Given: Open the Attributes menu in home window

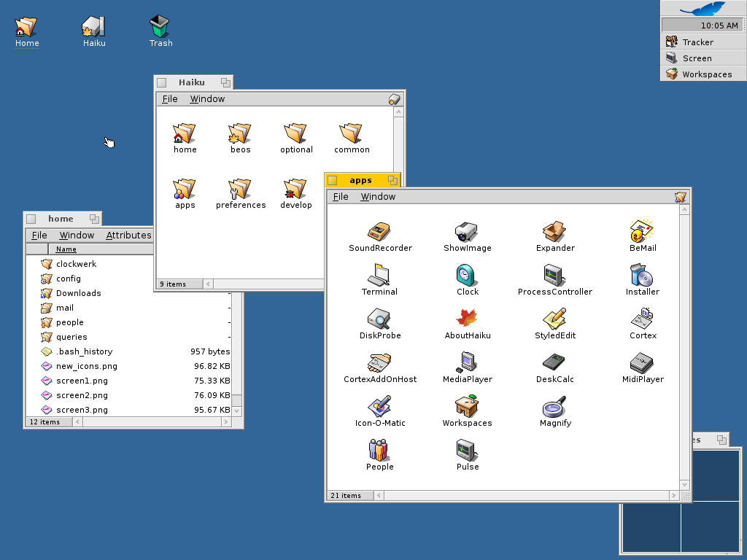Looking at the screenshot, I should [128, 236].
